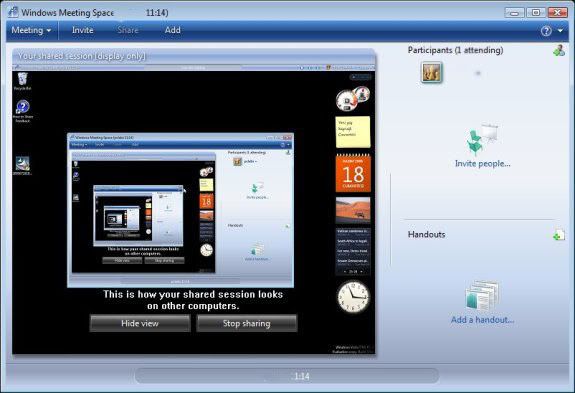Click the desert slideshow picture gadget
Screen dimensions: 575x393
pos(353,210)
